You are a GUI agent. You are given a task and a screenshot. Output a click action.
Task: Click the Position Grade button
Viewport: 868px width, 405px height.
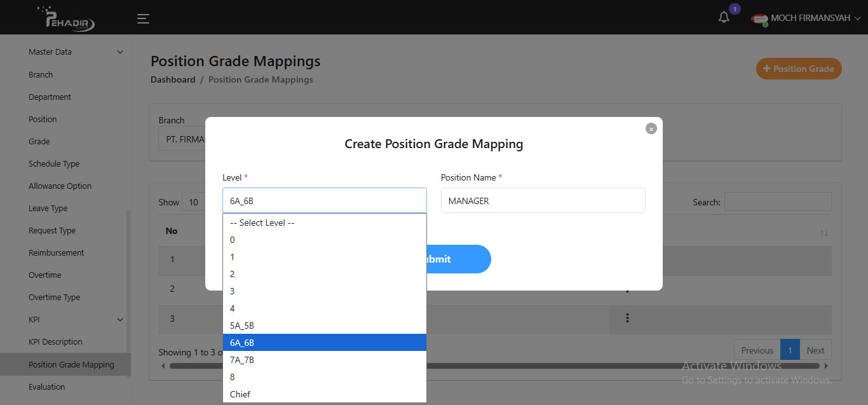(x=799, y=68)
